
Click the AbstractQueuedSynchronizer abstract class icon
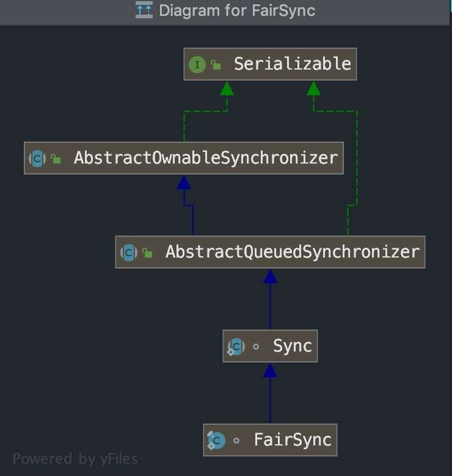point(128,252)
